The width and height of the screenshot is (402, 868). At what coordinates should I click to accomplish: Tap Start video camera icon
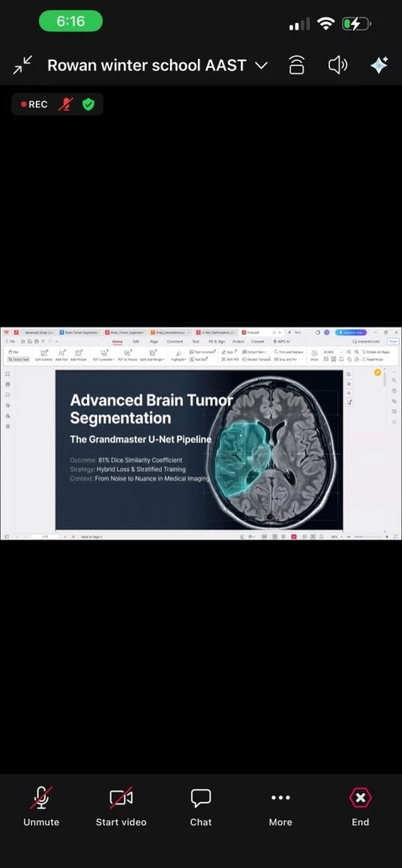120,798
